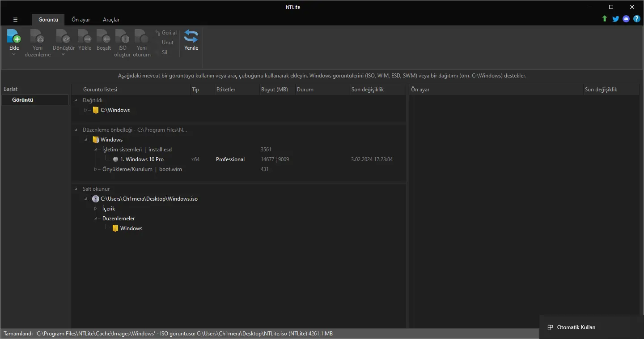The image size is (644, 339).
Task: Collapse the Salt okunur group
Action: click(x=76, y=189)
